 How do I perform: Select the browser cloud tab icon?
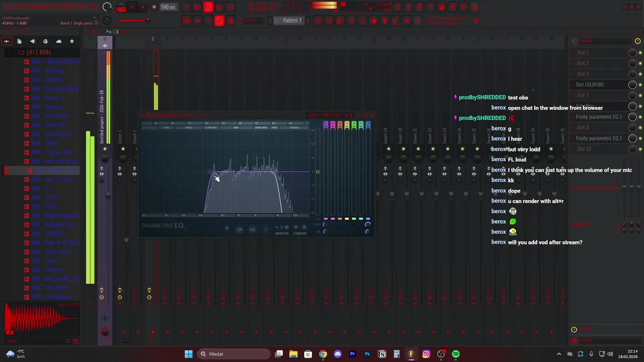58,41
